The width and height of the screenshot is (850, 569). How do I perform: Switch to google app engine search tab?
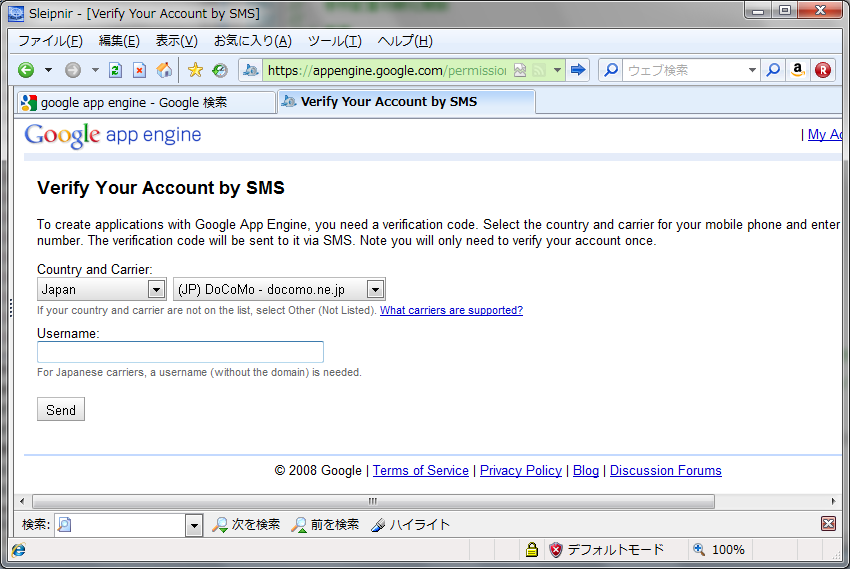click(146, 102)
